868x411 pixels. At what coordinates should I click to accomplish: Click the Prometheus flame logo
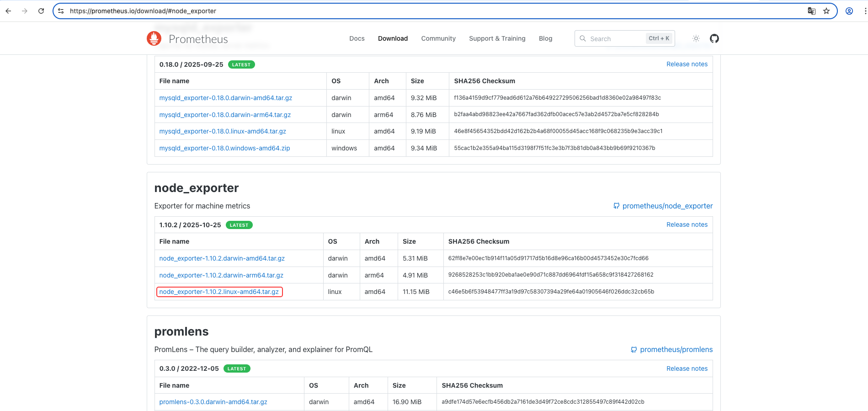(154, 38)
